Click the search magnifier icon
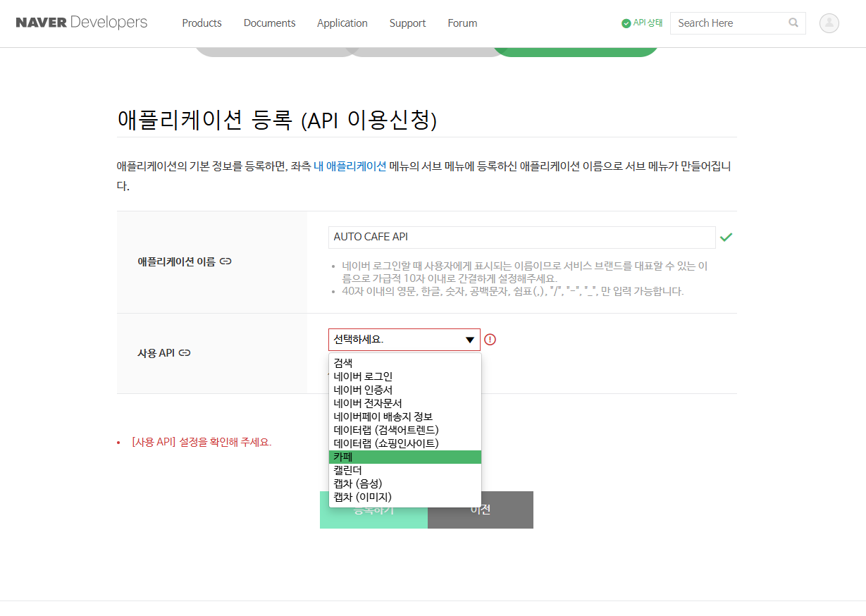This screenshot has width=866, height=616. pyautogui.click(x=793, y=23)
